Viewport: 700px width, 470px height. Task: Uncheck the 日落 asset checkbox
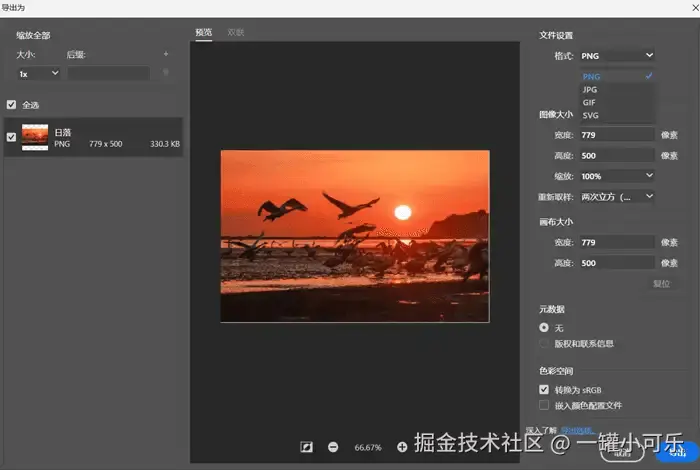click(x=11, y=137)
